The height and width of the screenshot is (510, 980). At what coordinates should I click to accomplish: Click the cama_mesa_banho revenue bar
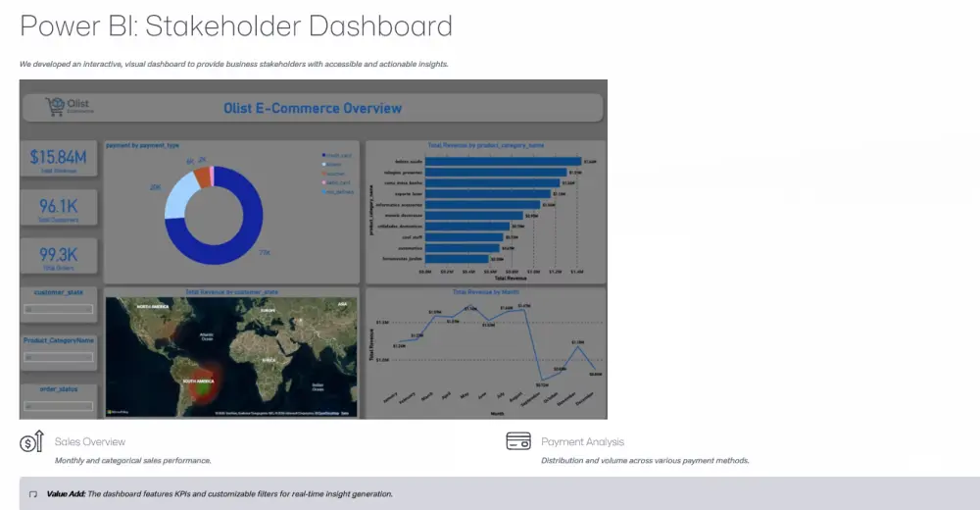(493, 182)
